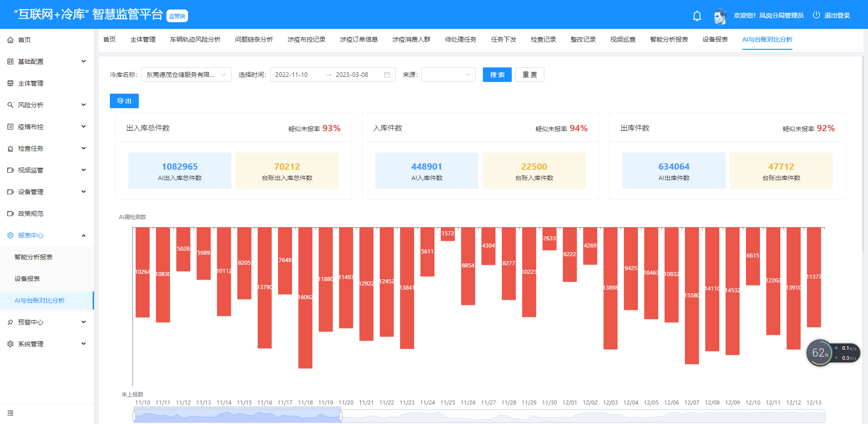Expand the 疫情布控 menu chevron
This screenshot has width=868, height=424.
pos(84,127)
